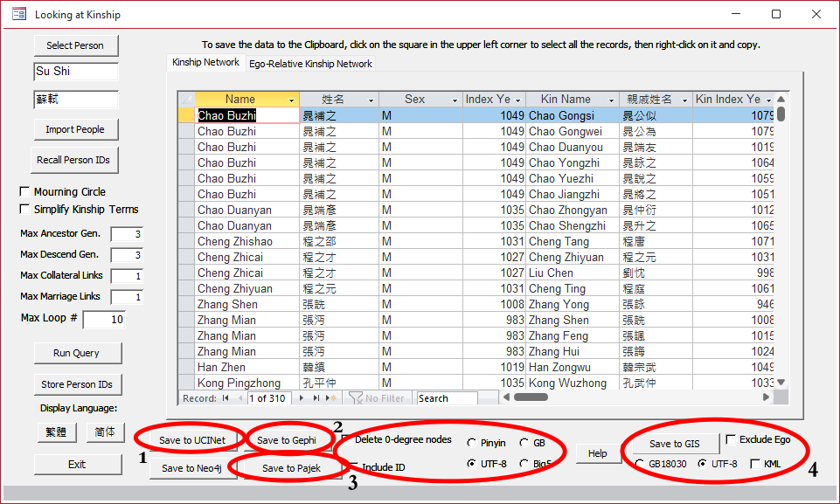Viewport: 840px width, 504px height.
Task: Open the Sex column dropdown arrow
Action: pyautogui.click(x=455, y=100)
